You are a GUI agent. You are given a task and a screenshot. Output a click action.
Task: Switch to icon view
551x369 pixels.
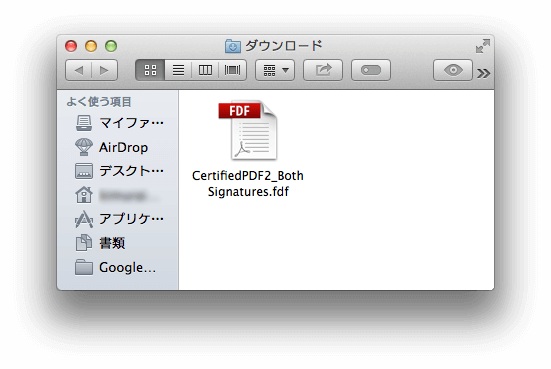pyautogui.click(x=150, y=70)
